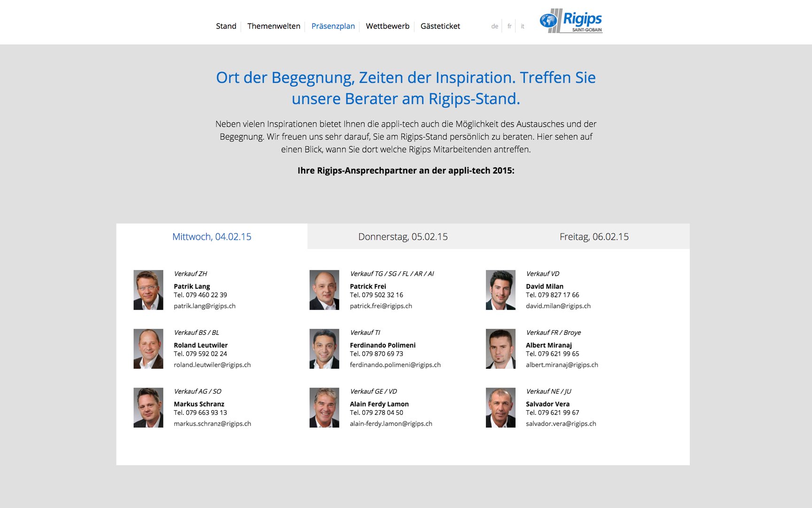Click 'Ihre Rigips-Ansprechpartner an der appli-tech 2015' heading
The image size is (812, 508).
406,171
